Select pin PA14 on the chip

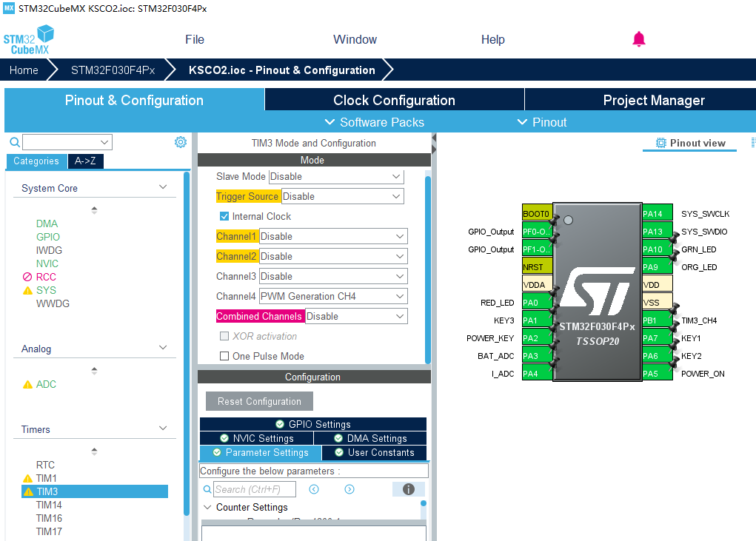click(x=658, y=214)
